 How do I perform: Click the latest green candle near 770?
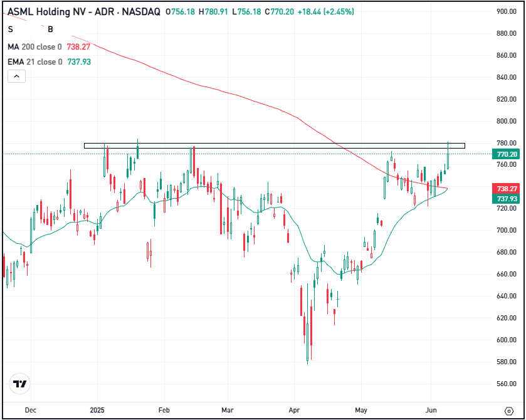point(448,161)
